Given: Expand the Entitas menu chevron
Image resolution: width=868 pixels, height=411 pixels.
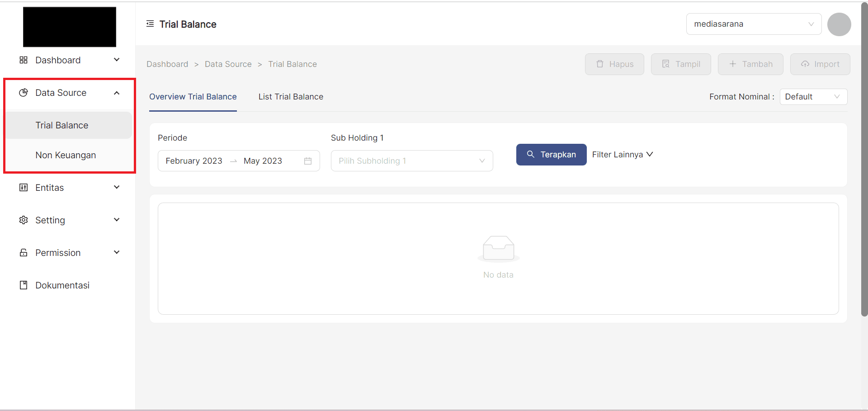Looking at the screenshot, I should pos(117,187).
